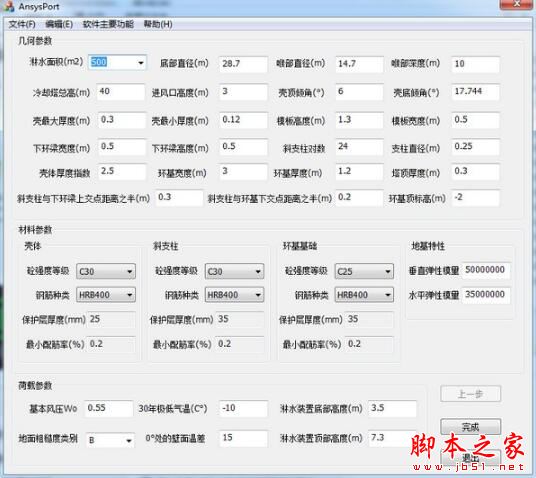Click the 环基基础 保护层厚度(mm) field
The image size is (536, 478).
click(x=370, y=320)
